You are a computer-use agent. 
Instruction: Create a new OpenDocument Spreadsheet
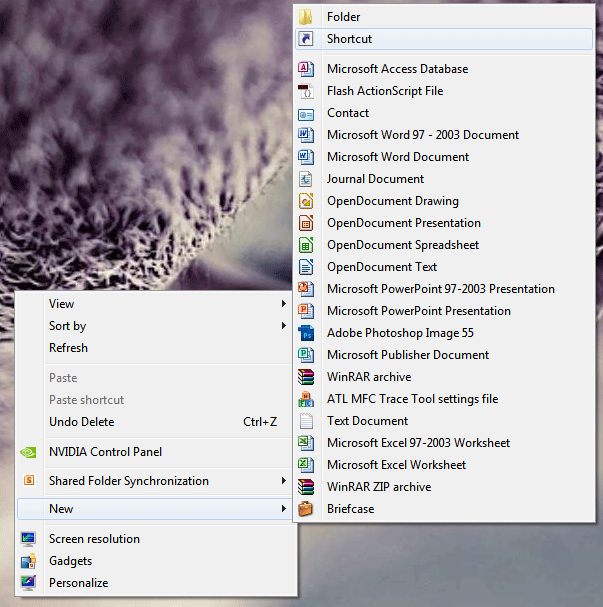pos(444,245)
